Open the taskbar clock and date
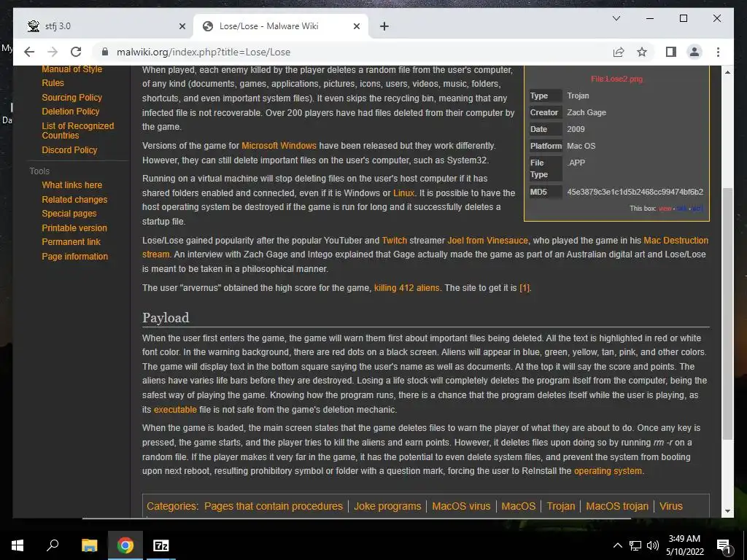 tap(684, 545)
